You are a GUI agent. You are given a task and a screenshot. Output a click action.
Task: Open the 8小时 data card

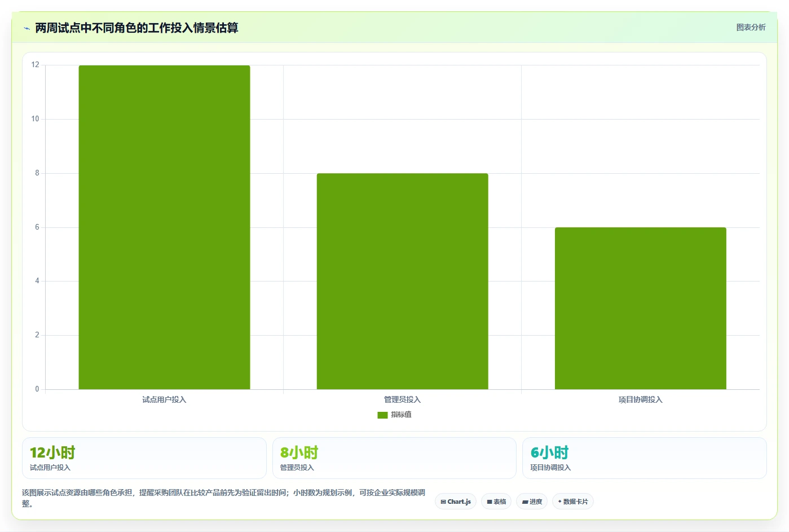(x=394, y=458)
